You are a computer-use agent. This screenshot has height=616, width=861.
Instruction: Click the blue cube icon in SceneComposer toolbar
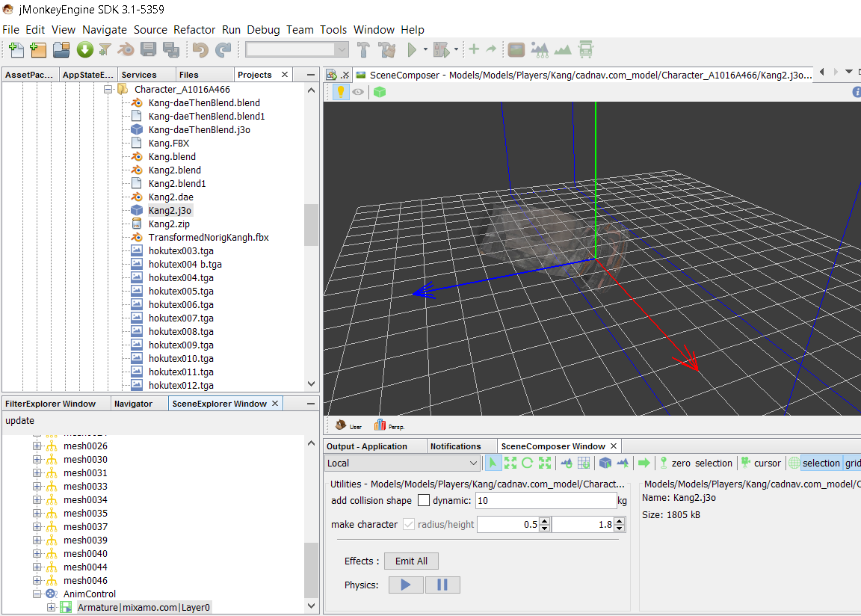point(605,463)
